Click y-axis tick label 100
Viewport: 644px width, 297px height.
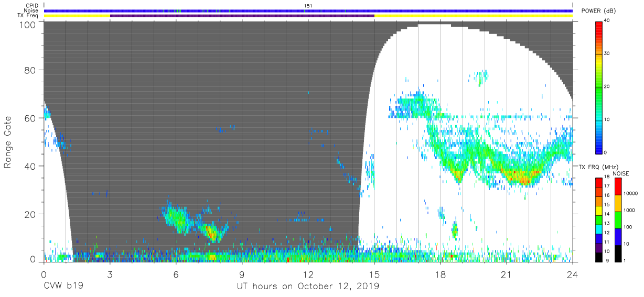(x=28, y=24)
